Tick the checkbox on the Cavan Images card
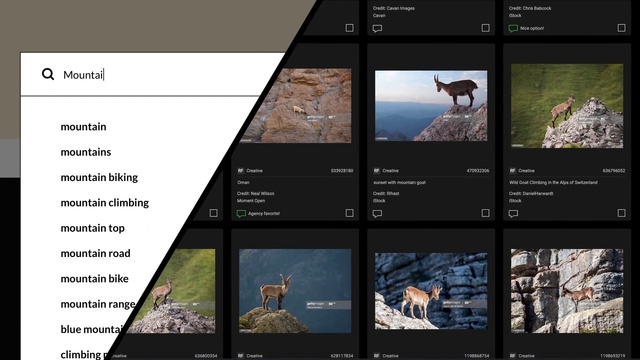 (x=485, y=28)
